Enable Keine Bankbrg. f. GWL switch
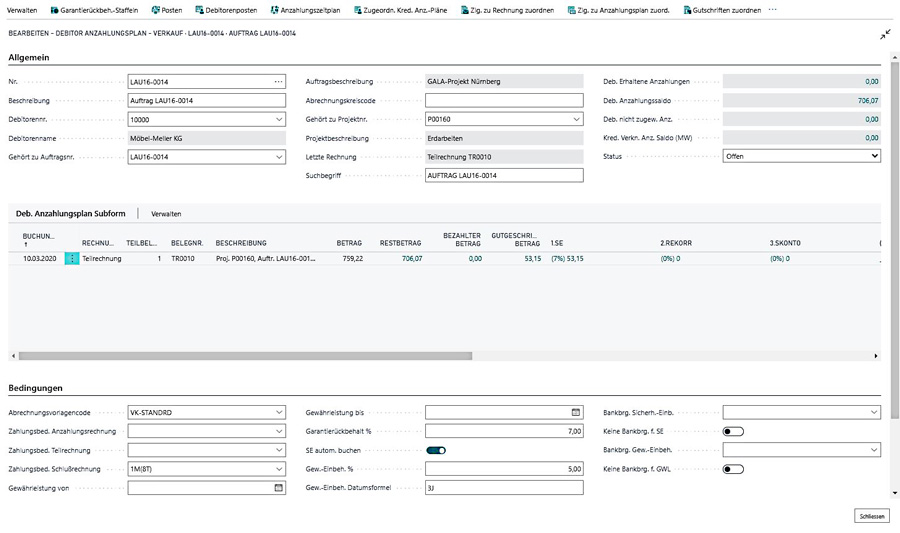The width and height of the screenshot is (900, 533). coord(733,469)
